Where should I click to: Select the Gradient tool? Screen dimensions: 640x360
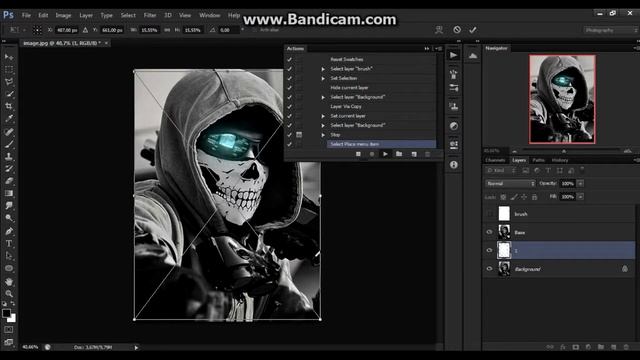[9, 193]
